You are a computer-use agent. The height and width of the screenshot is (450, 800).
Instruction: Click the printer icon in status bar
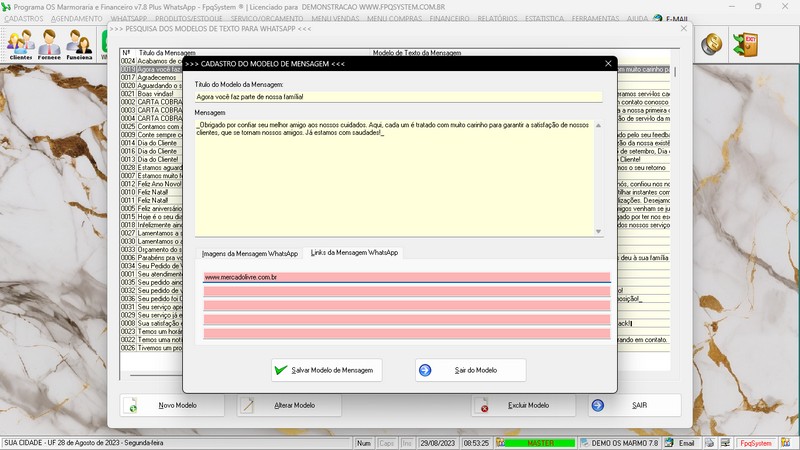pos(710,443)
